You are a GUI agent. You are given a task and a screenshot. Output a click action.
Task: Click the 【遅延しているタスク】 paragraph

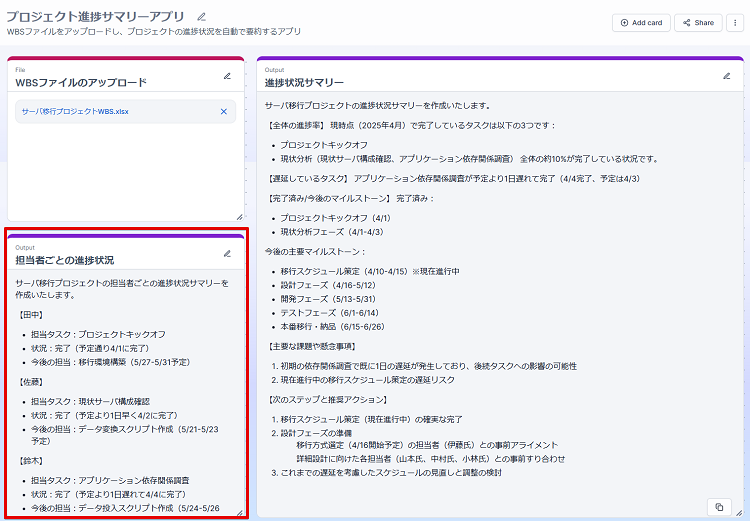click(x=454, y=178)
